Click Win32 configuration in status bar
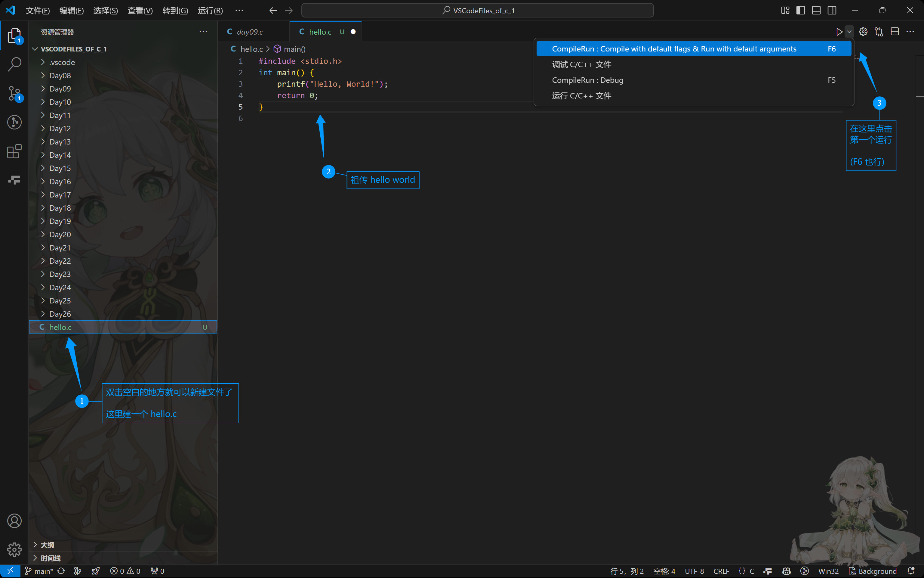The image size is (924, 578). (x=828, y=571)
